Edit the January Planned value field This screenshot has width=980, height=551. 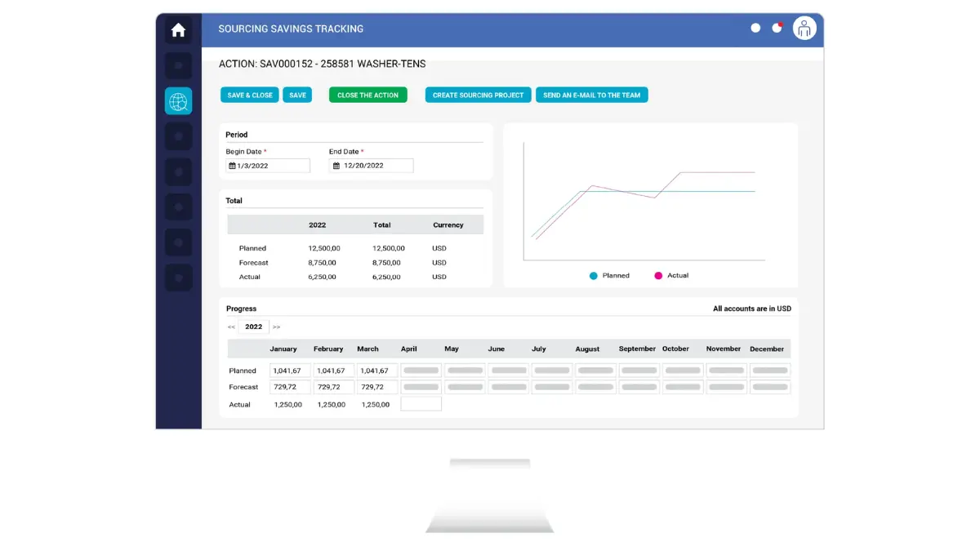coord(290,371)
